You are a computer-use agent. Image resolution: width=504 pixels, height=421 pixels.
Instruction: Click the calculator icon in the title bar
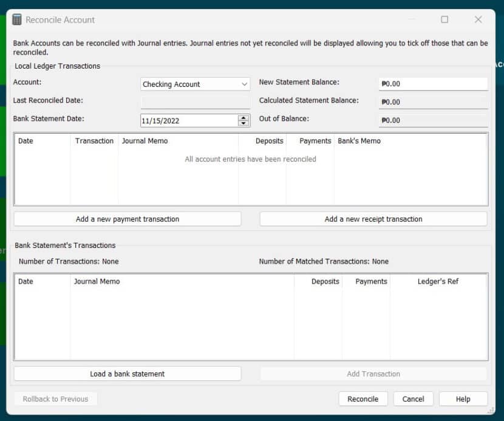pyautogui.click(x=18, y=19)
